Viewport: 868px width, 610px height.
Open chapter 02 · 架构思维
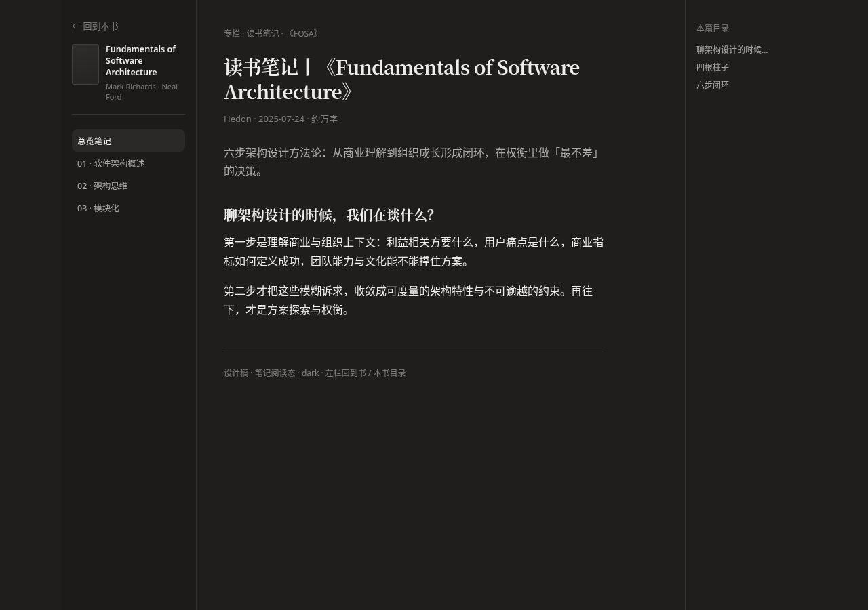point(128,186)
